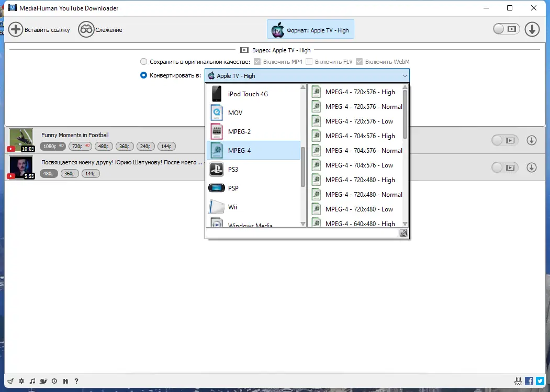Pick preset MPEG-4 - 720x480 - High

(x=356, y=180)
